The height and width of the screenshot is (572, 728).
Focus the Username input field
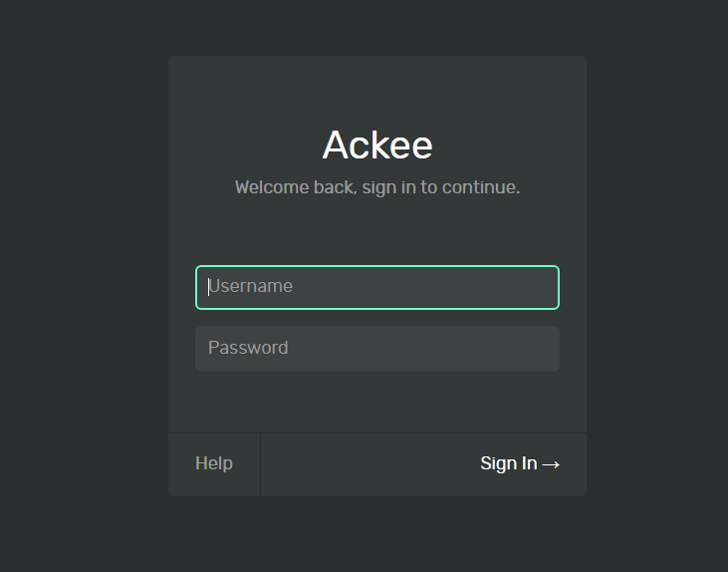377,287
